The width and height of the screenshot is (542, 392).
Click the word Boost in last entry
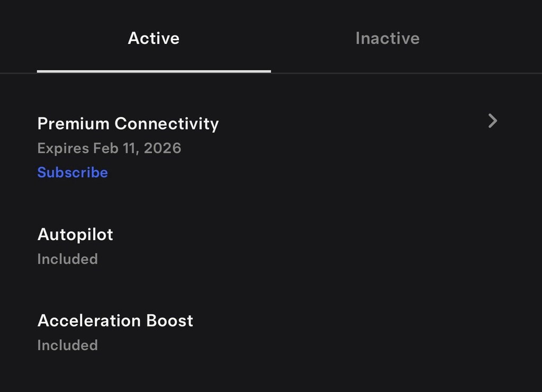click(169, 321)
